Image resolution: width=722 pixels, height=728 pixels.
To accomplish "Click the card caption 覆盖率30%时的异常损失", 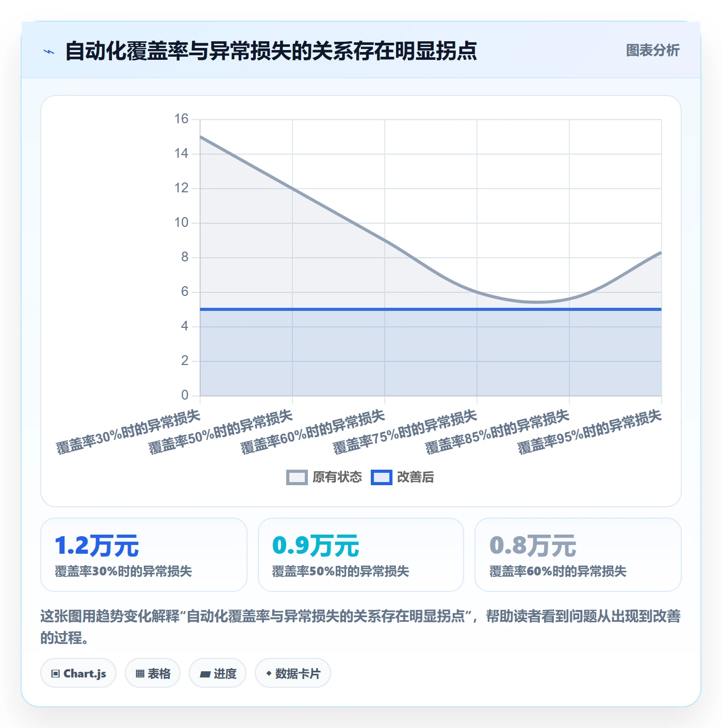I will tap(123, 571).
